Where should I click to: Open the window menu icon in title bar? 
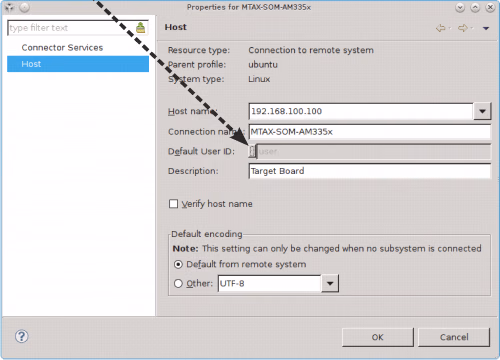click(x=10, y=7)
